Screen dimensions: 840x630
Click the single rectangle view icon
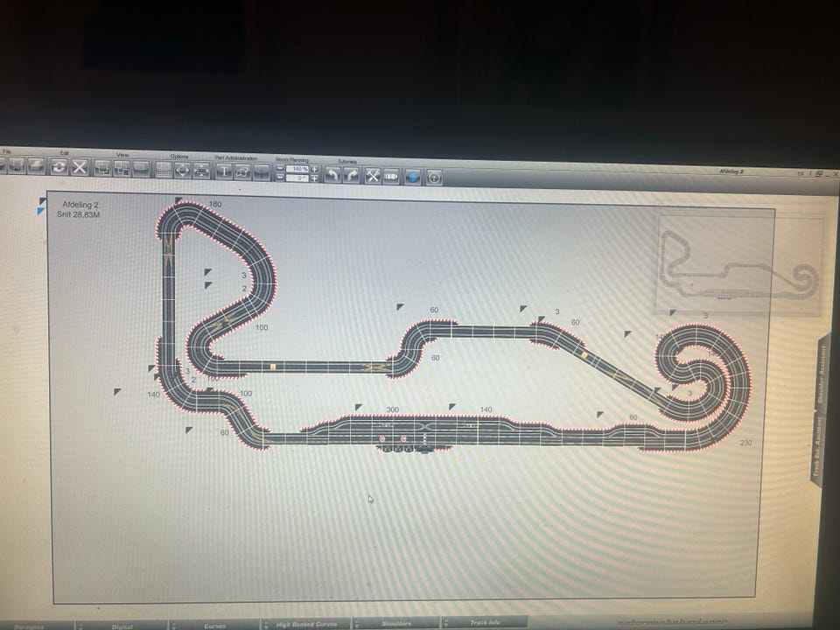point(140,169)
